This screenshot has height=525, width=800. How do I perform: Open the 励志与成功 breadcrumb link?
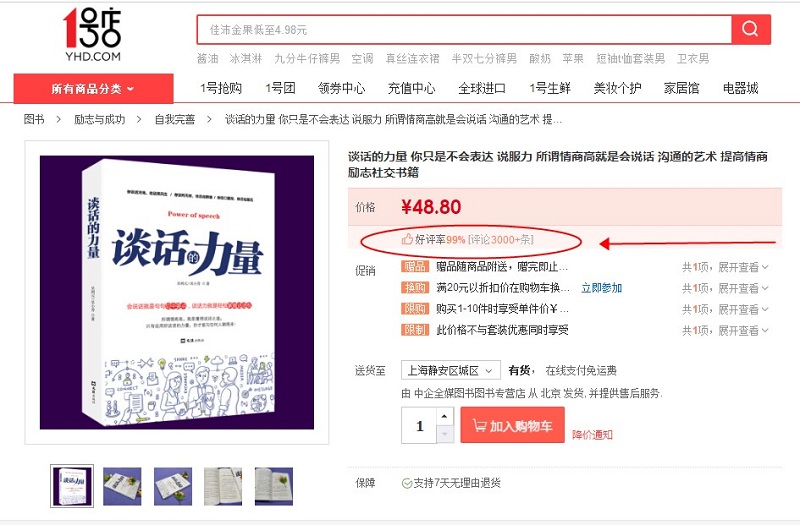pyautogui.click(x=99, y=119)
